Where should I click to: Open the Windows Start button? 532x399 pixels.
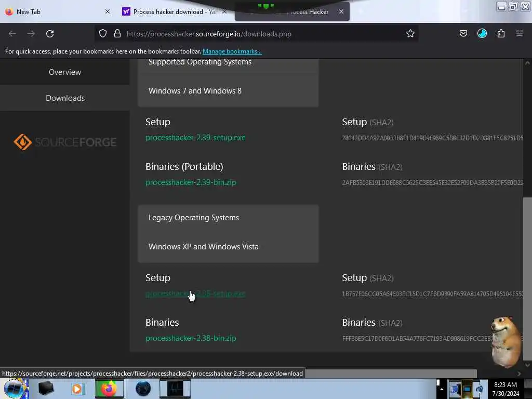[x=14, y=389]
